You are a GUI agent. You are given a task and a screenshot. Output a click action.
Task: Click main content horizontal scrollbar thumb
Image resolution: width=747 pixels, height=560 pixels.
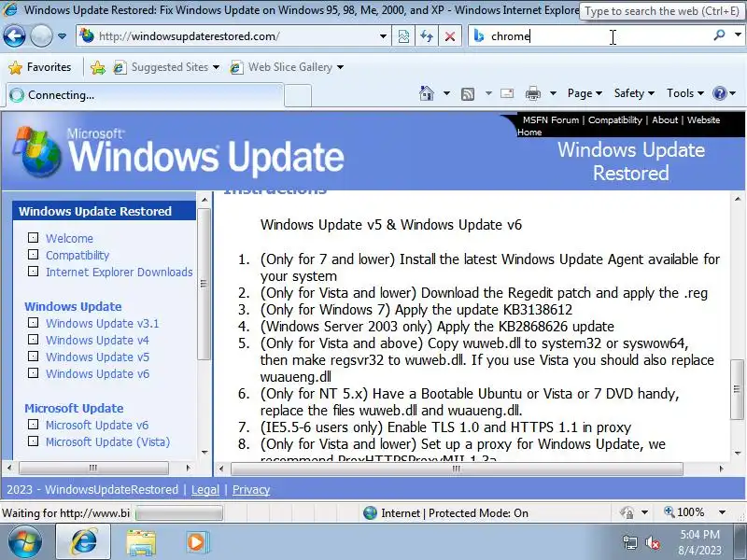[x=457, y=469]
